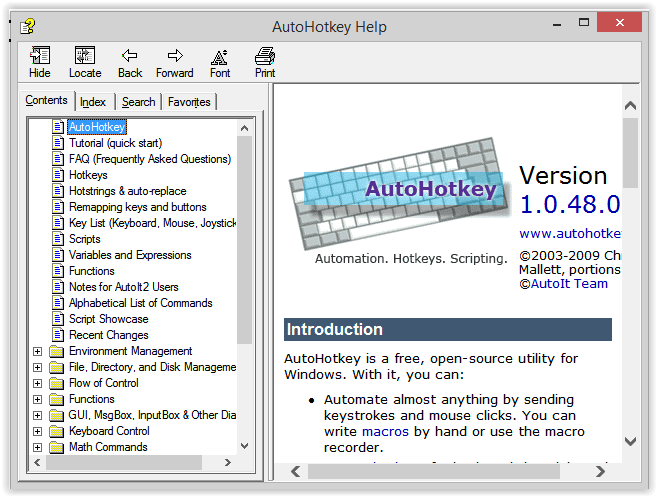Viewport: 657px width, 497px height.
Task: Open the Recent Changes topic
Action: click(x=109, y=335)
